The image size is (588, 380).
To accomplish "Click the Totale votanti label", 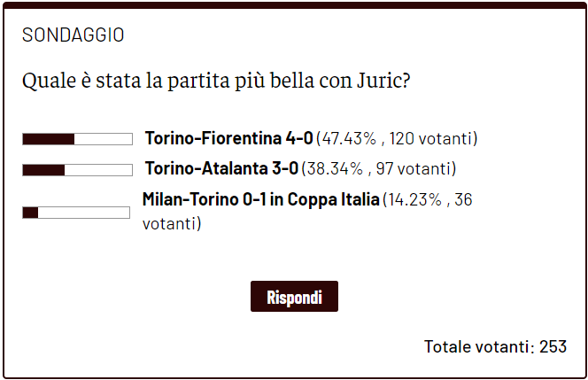I will (479, 346).
